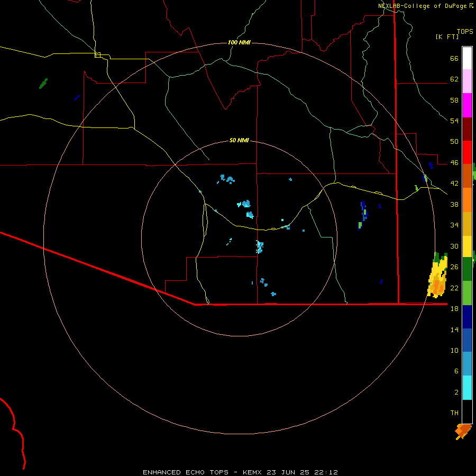Click the dark green echo streak in the northwest

(43, 84)
